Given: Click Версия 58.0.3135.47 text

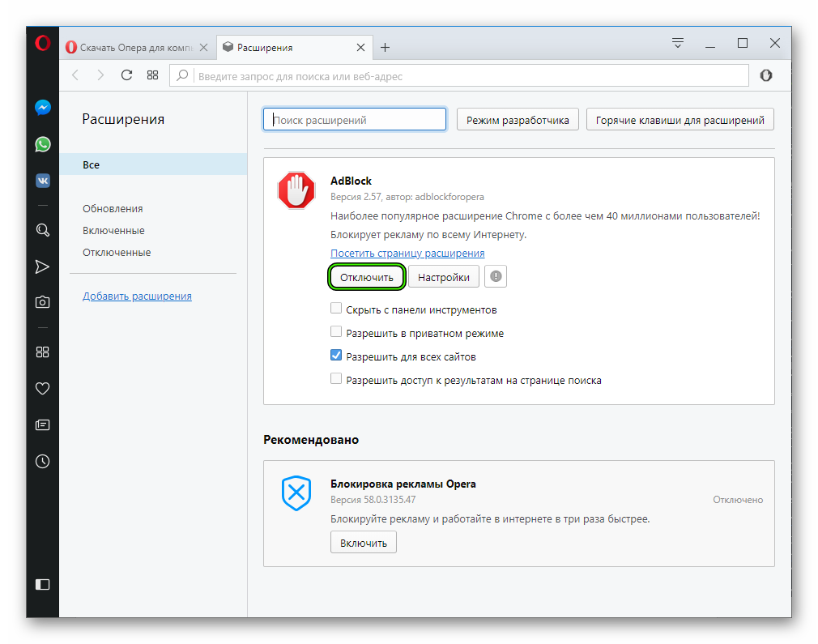Looking at the screenshot, I should pyautogui.click(x=373, y=500).
